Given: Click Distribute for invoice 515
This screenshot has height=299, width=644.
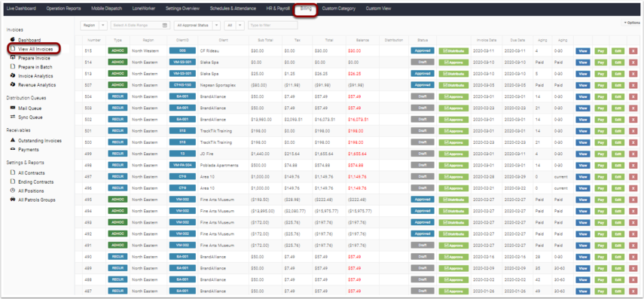Looking at the screenshot, I should [x=453, y=51].
